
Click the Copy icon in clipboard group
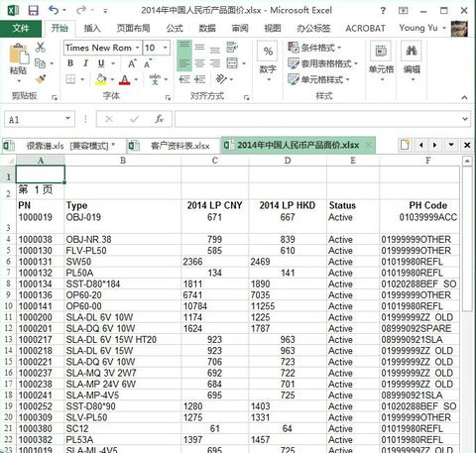pyautogui.click(x=40, y=63)
